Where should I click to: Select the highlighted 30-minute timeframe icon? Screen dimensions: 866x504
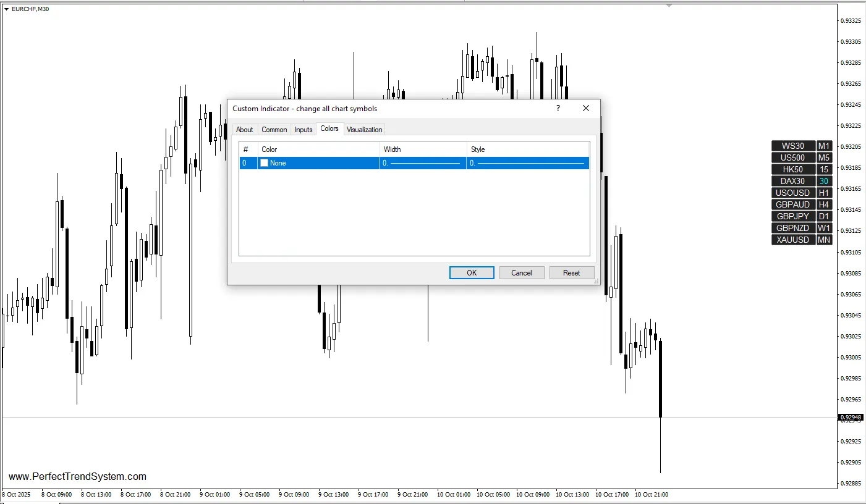click(x=823, y=181)
